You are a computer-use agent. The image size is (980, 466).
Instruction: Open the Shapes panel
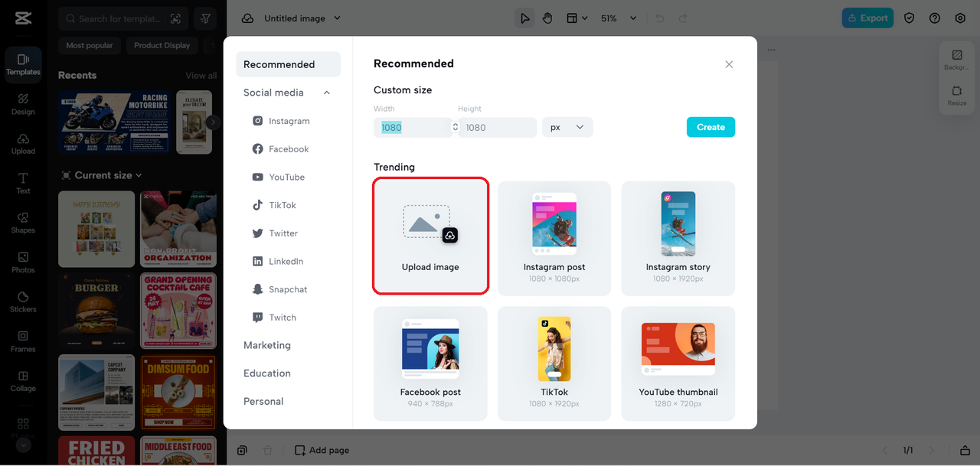[x=23, y=223]
